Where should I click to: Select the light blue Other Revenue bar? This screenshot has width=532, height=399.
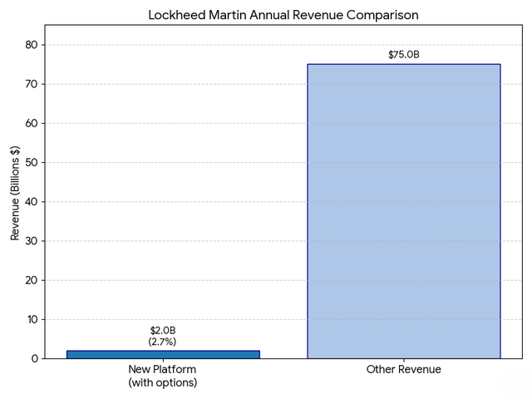(x=404, y=211)
